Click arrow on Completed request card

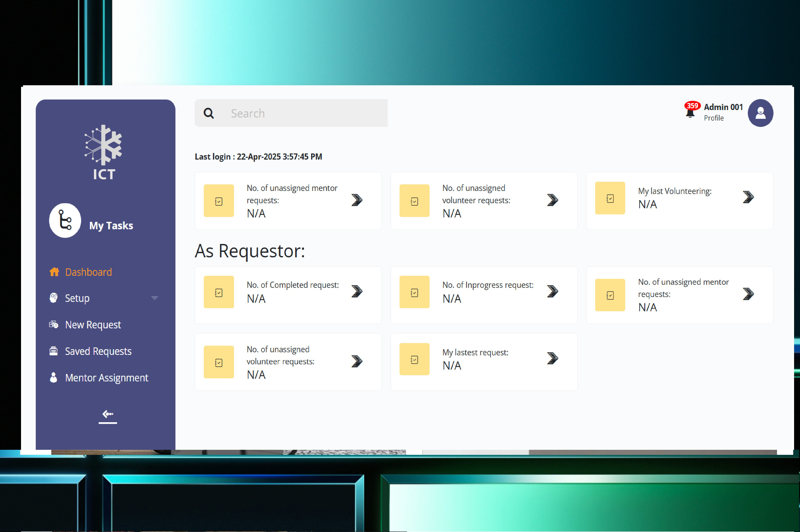(x=357, y=291)
